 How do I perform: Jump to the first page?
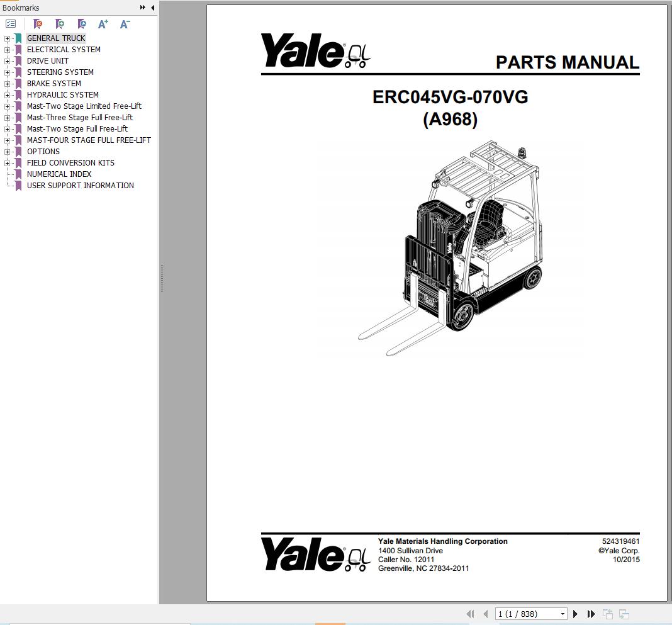470,614
